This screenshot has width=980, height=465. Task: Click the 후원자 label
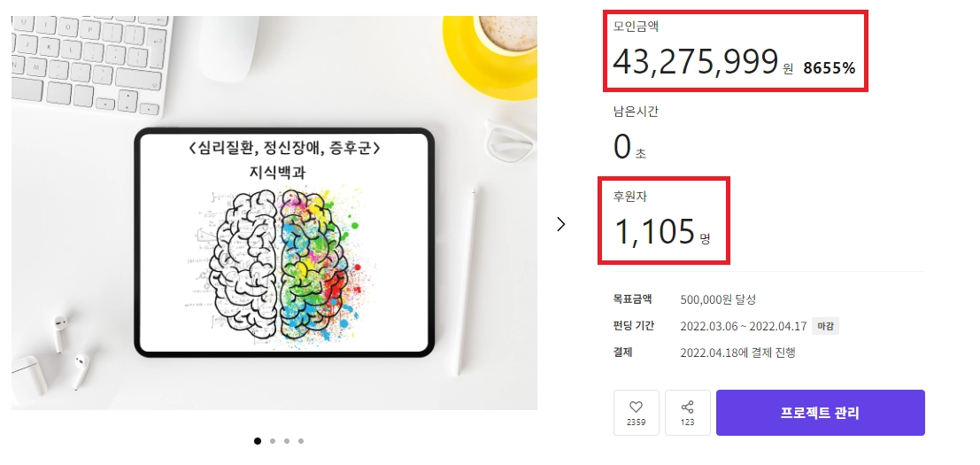coord(628,197)
